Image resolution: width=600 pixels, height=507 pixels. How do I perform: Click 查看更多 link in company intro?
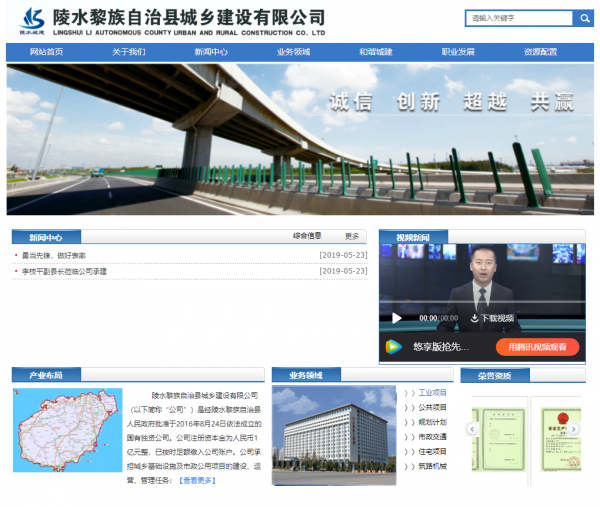[197, 480]
